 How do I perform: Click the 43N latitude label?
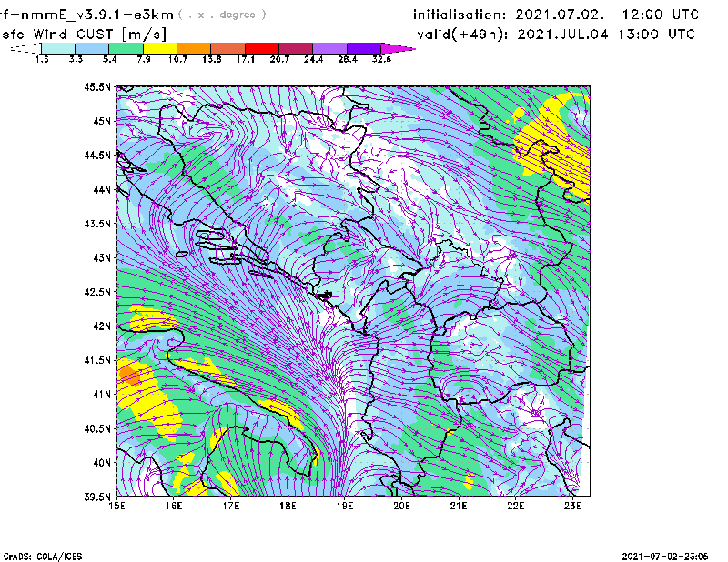(102, 257)
